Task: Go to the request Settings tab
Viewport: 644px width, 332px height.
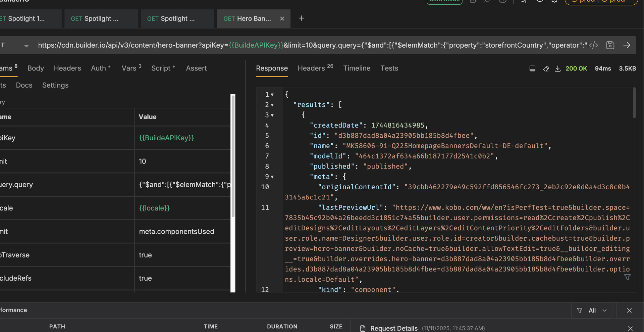Action: pyautogui.click(x=55, y=85)
